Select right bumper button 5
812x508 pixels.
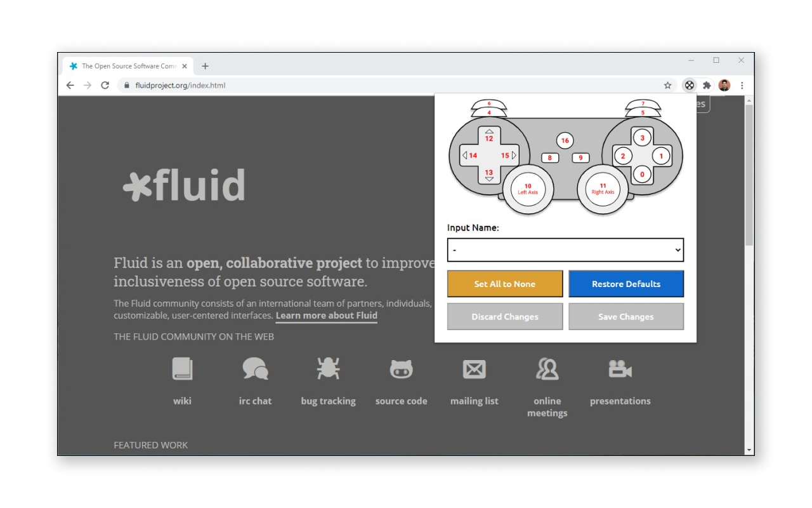coord(643,112)
